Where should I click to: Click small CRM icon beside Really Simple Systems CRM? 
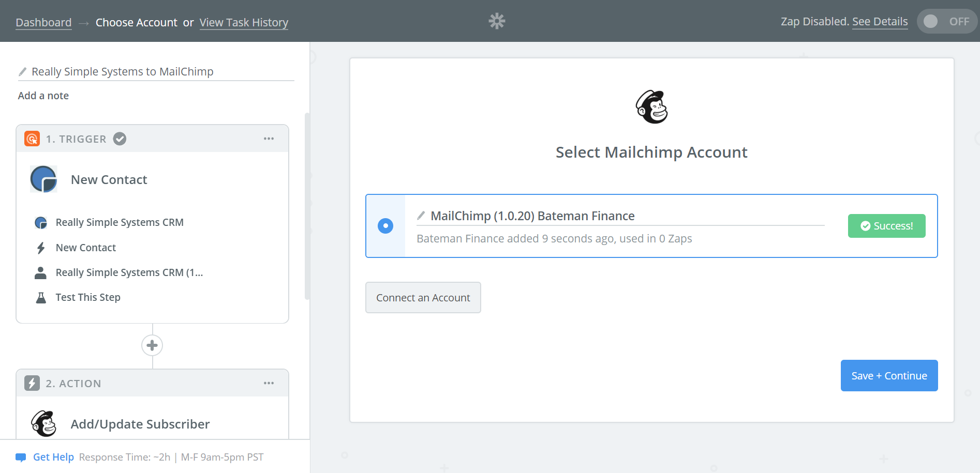(41, 222)
